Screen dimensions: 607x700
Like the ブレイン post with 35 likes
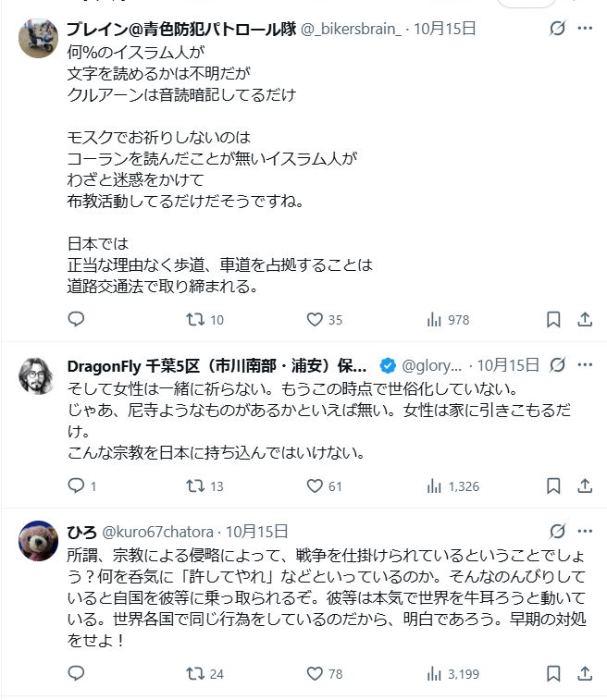pos(315,320)
